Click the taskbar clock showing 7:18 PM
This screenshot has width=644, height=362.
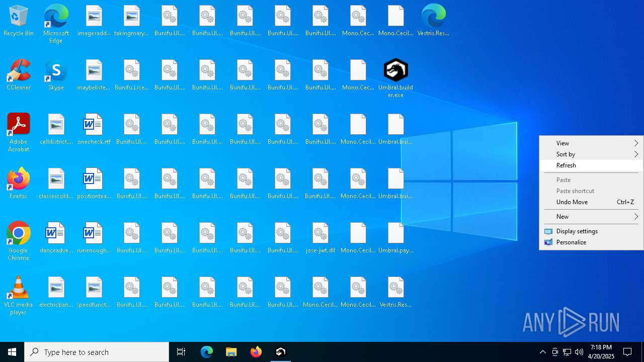click(601, 352)
